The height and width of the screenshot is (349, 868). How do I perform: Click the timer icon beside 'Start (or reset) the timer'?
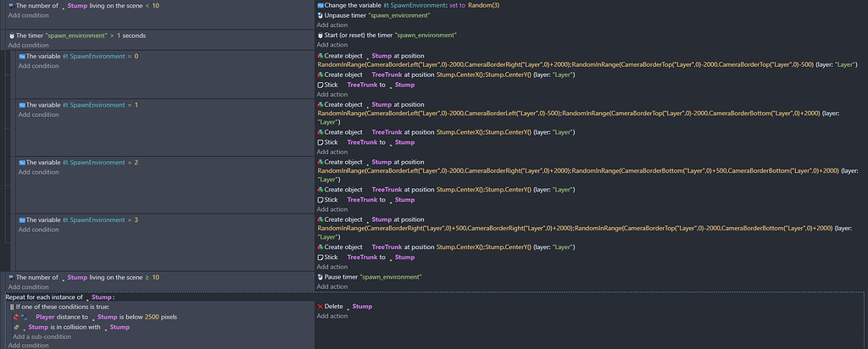point(320,36)
